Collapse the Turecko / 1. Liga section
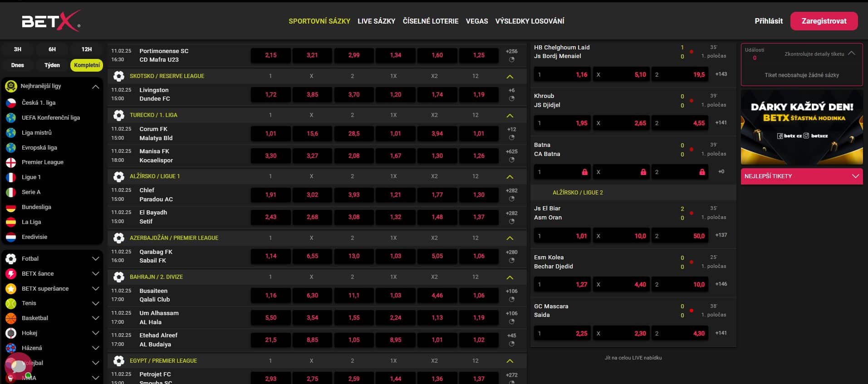The image size is (868, 384). click(510, 116)
